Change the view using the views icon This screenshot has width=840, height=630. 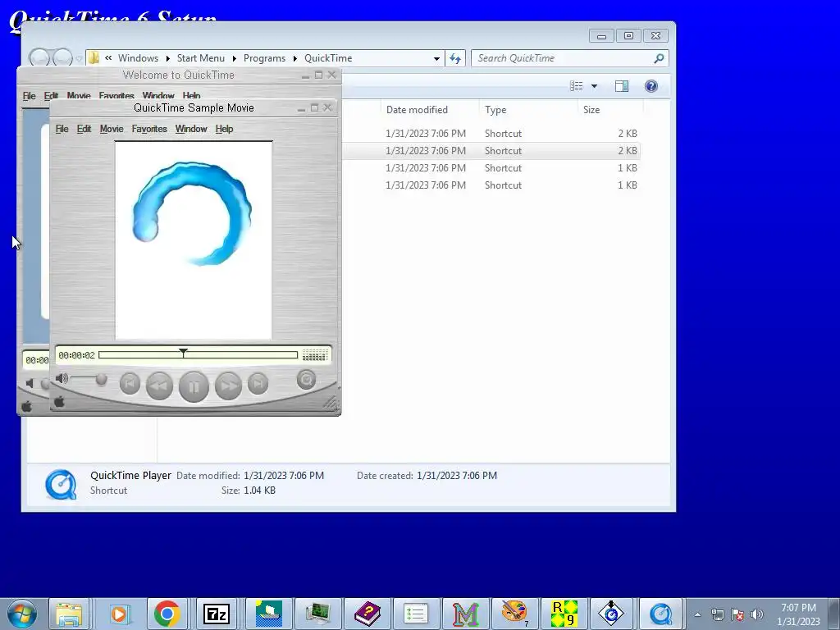coord(577,86)
